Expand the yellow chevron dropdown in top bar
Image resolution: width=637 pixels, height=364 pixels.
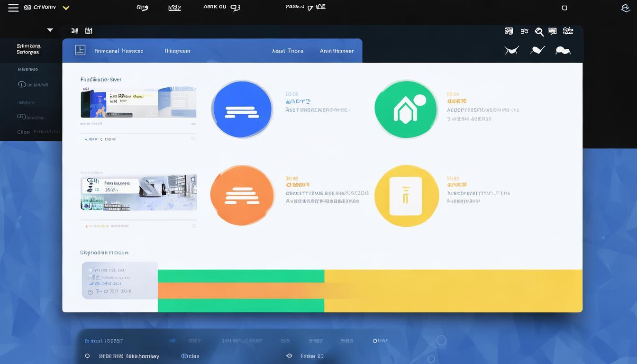click(x=66, y=8)
